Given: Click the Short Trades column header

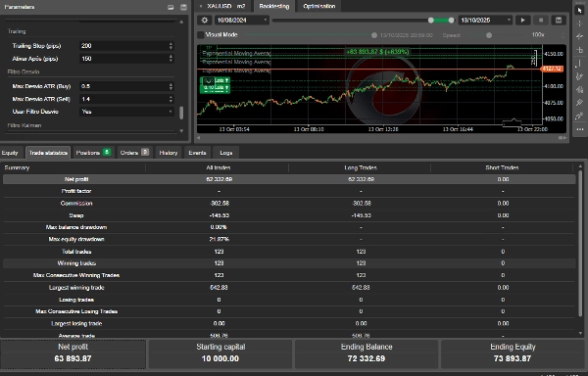Looking at the screenshot, I should [x=502, y=167].
